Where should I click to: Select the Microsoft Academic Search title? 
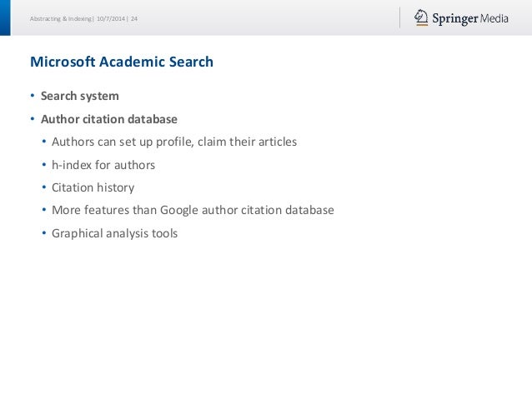pos(122,62)
